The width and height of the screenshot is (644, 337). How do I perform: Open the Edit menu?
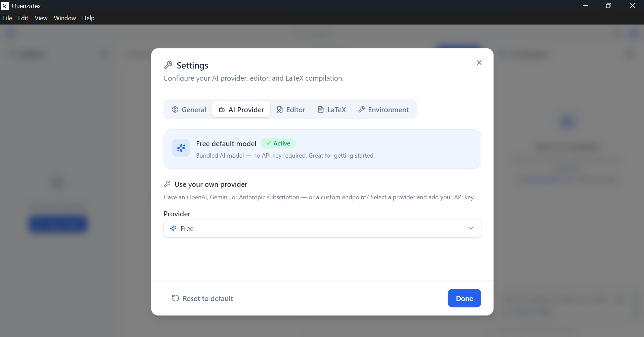coord(23,18)
